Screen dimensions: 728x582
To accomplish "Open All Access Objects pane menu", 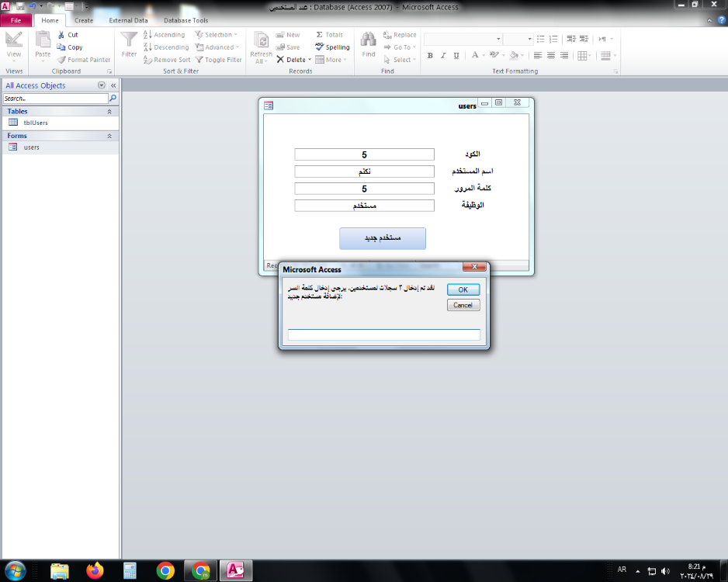I will point(101,85).
